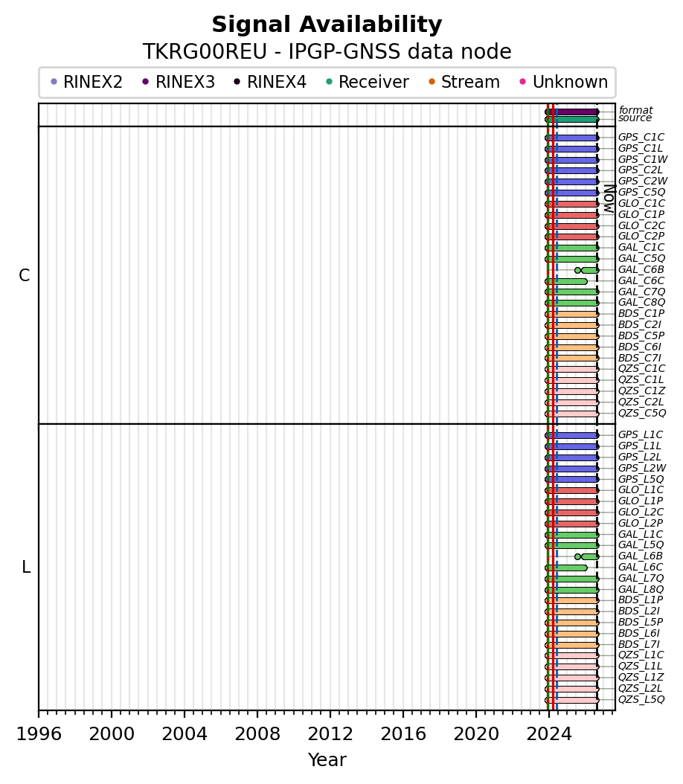Image resolution: width=683 pixels, height=784 pixels.
Task: Click the GAL_L6B green bar segment
Action: pyautogui.click(x=589, y=556)
